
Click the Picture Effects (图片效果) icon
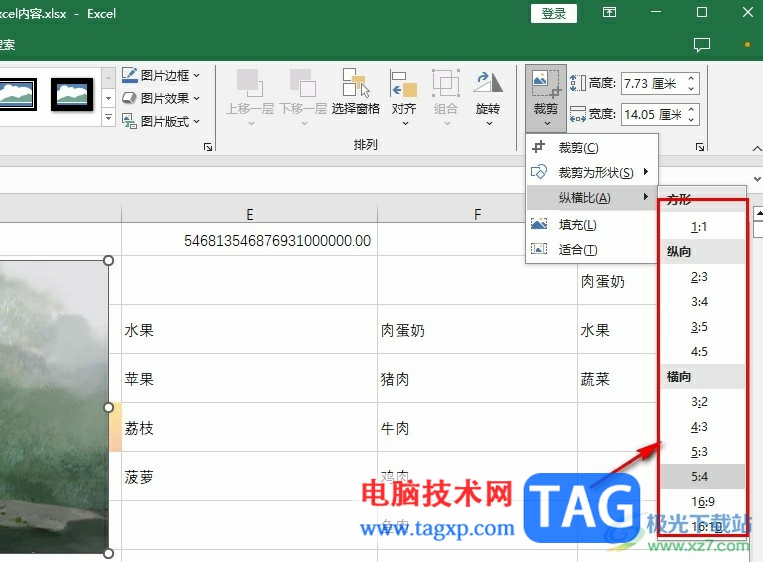tap(129, 98)
